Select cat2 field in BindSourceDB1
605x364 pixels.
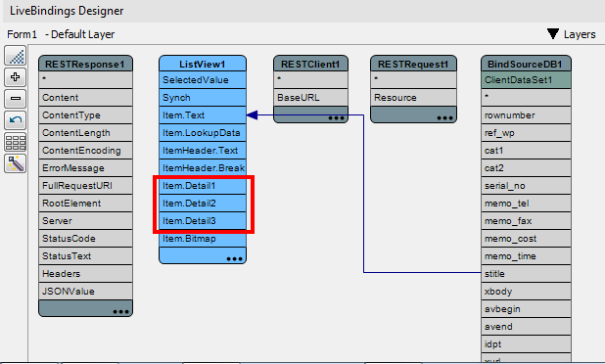pos(526,168)
